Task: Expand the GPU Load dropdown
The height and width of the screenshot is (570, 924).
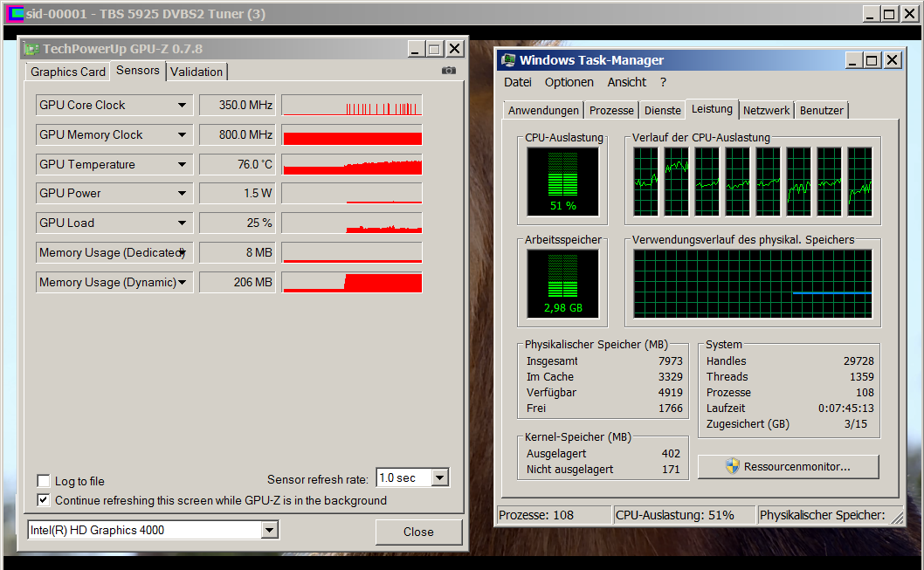Action: pyautogui.click(x=182, y=223)
